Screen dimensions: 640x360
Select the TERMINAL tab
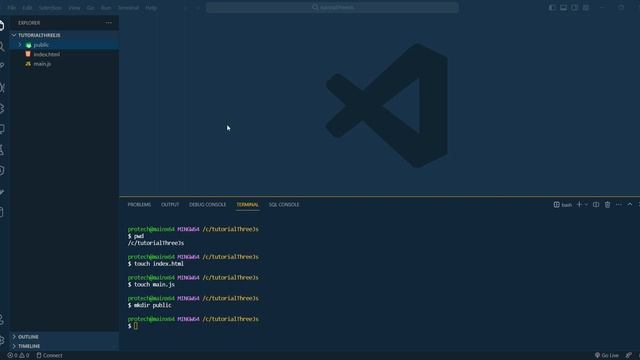pos(247,204)
